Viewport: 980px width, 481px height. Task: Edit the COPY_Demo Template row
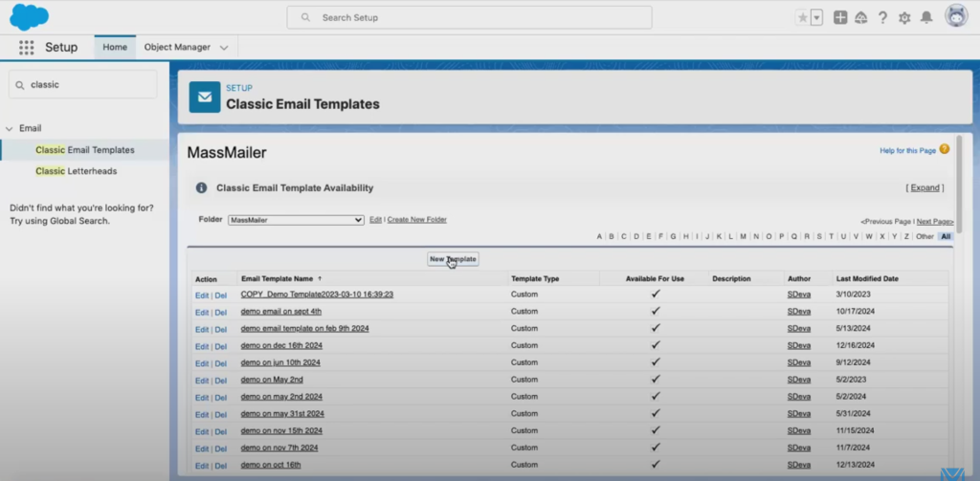(202, 295)
